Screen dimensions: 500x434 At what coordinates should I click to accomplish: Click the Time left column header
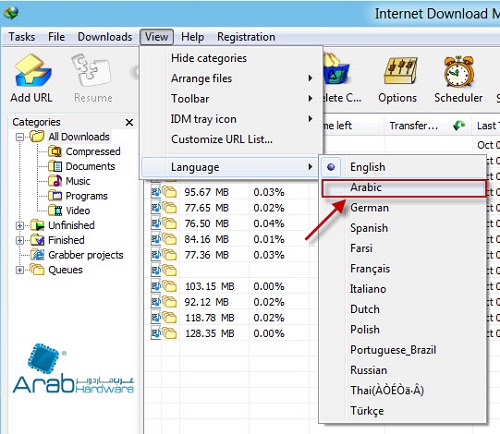click(352, 126)
